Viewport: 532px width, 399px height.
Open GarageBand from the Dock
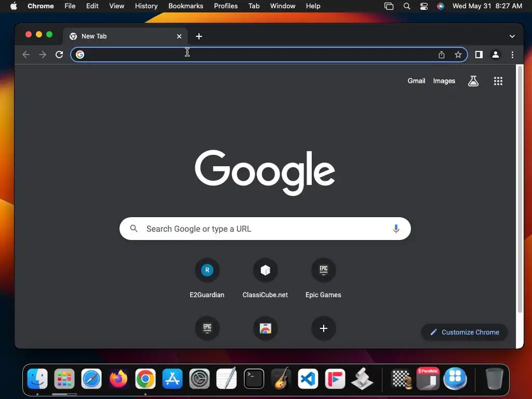281,378
